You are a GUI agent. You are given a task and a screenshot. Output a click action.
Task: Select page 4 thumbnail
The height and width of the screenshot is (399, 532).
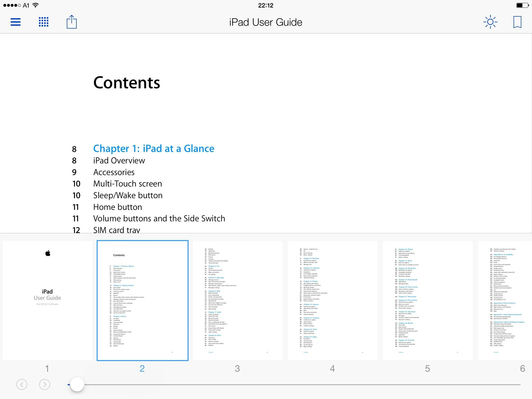point(332,300)
